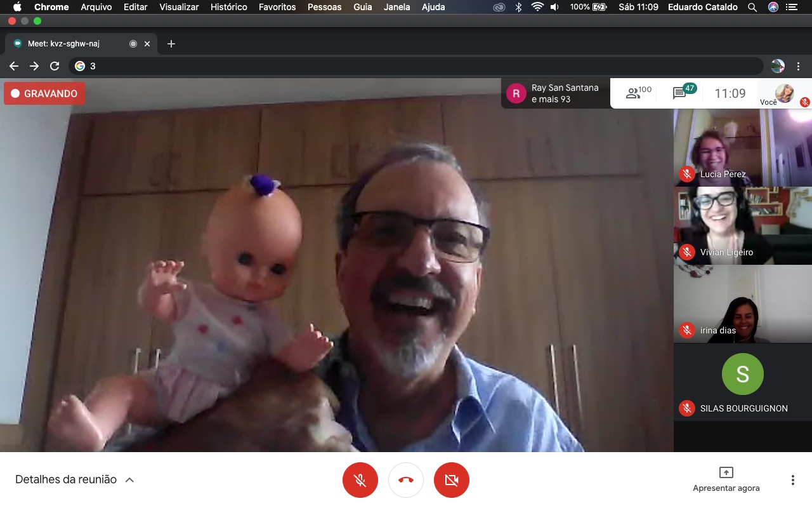812x508 pixels.
Task: Click Vivian Ligeiro muted mic icon
Action: coord(687,252)
